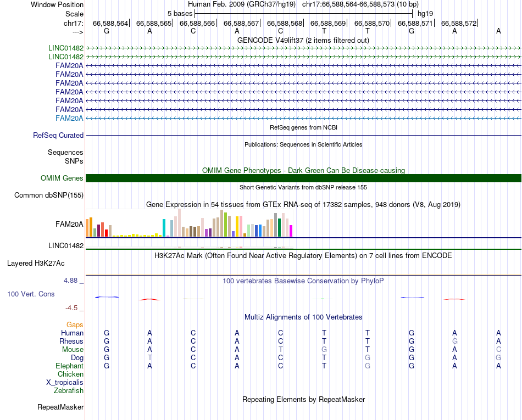Click Short Genetic Variants dbSNP release title
The width and height of the screenshot is (522, 420).
click(303, 187)
